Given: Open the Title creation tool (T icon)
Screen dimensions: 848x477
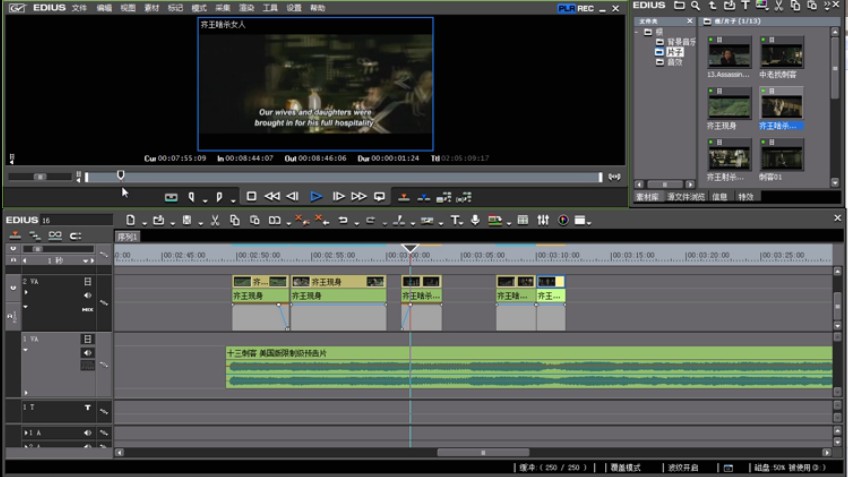Looking at the screenshot, I should tap(455, 220).
